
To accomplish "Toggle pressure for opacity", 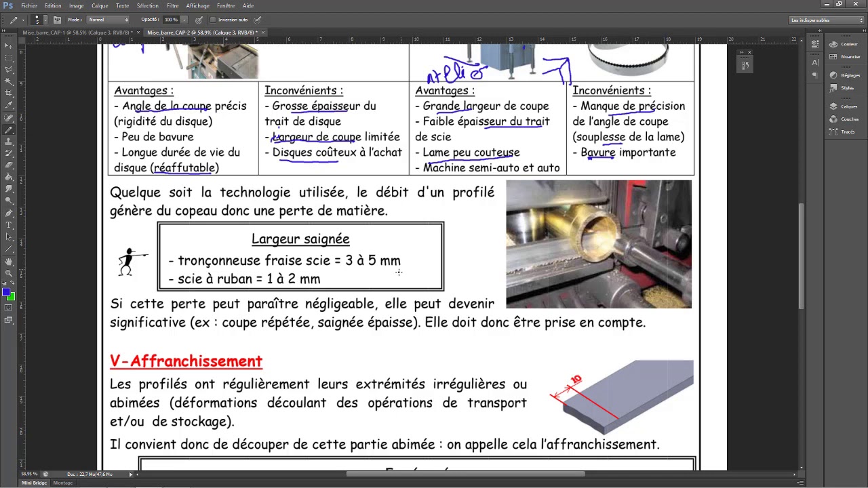I will 199,20.
